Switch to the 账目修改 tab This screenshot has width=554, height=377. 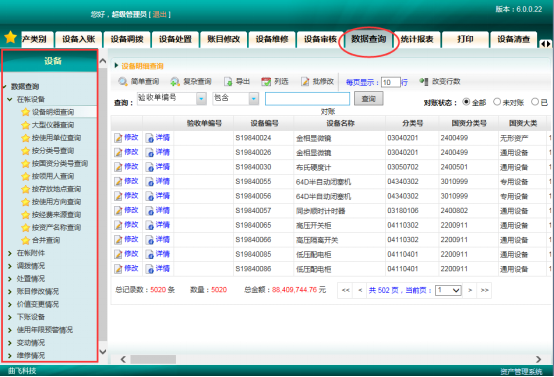[223, 39]
